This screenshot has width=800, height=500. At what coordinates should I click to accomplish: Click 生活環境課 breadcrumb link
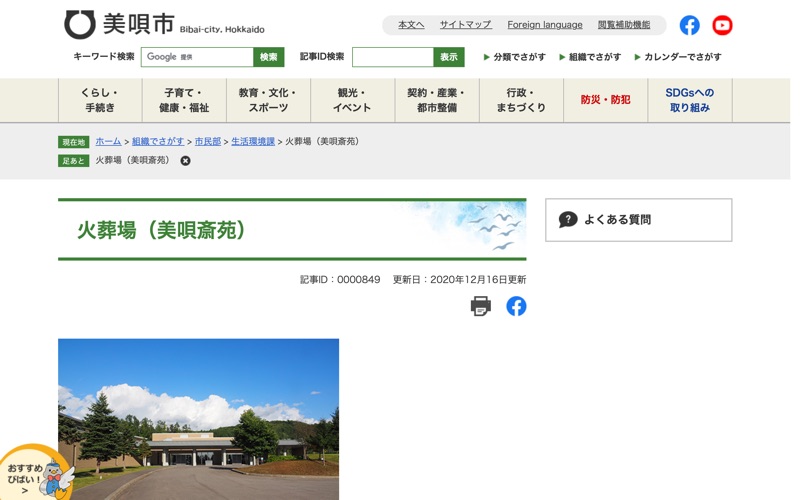click(x=253, y=141)
